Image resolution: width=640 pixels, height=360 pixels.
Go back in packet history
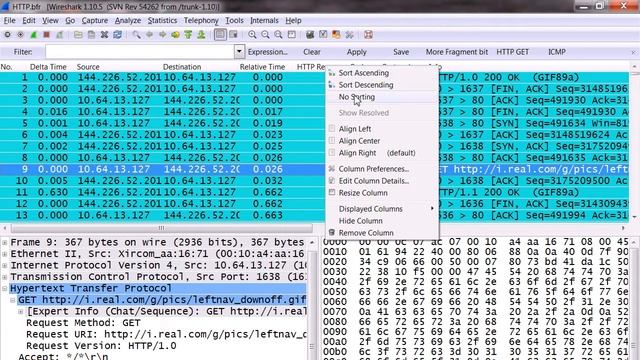149,35
